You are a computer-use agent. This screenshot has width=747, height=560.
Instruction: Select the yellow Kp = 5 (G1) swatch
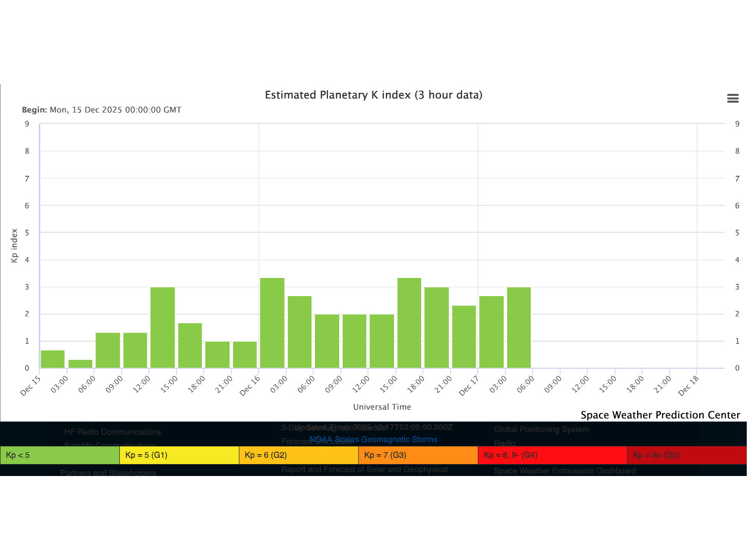(179, 455)
